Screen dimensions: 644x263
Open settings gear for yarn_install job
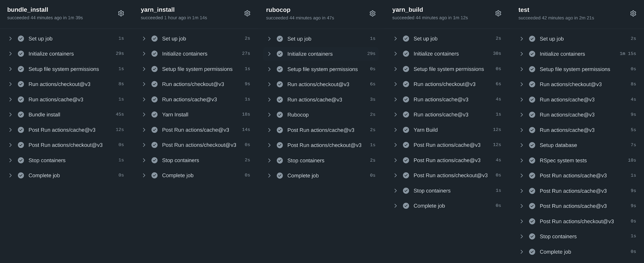click(x=247, y=13)
